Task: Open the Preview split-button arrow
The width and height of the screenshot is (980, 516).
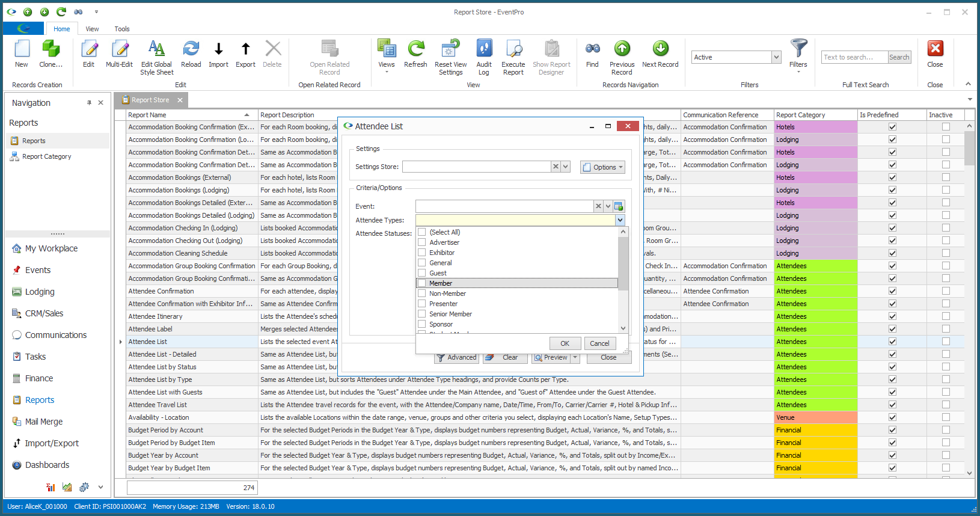Action: pyautogui.click(x=575, y=357)
